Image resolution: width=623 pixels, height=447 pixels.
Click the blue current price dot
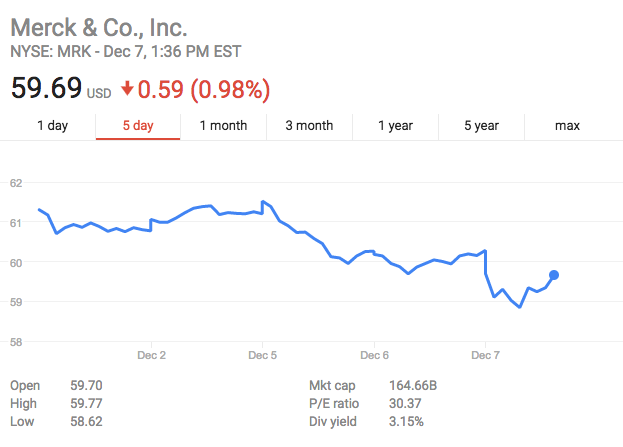(x=554, y=275)
